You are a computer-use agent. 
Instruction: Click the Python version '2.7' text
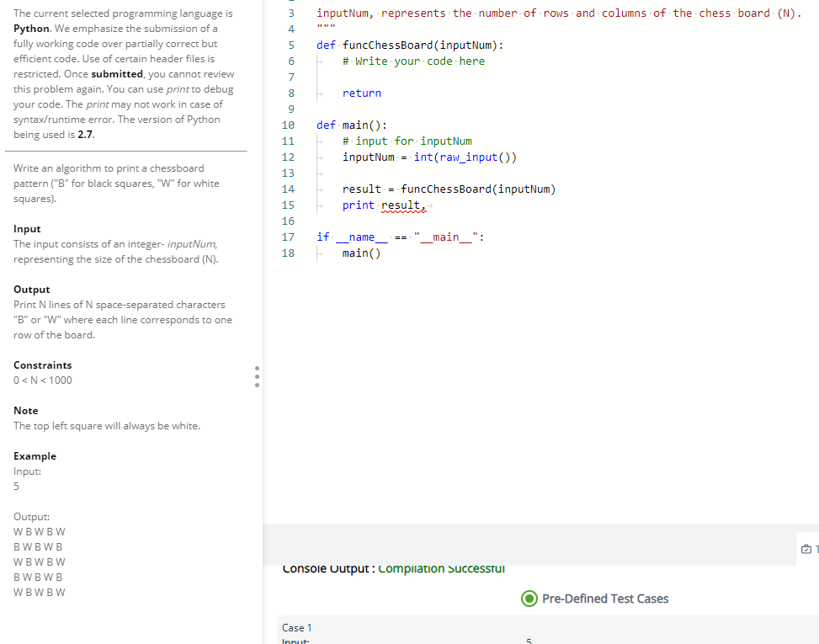click(85, 135)
